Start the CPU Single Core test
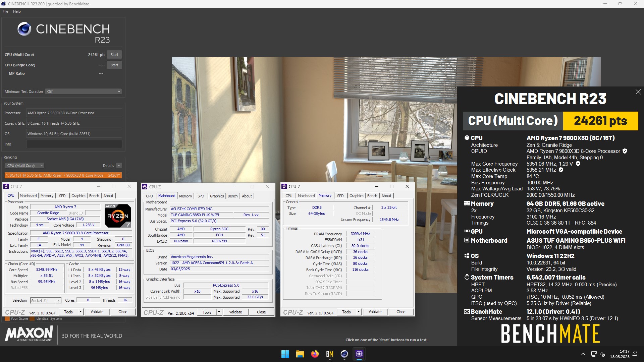Viewport: 644px width, 362px height. point(114,65)
